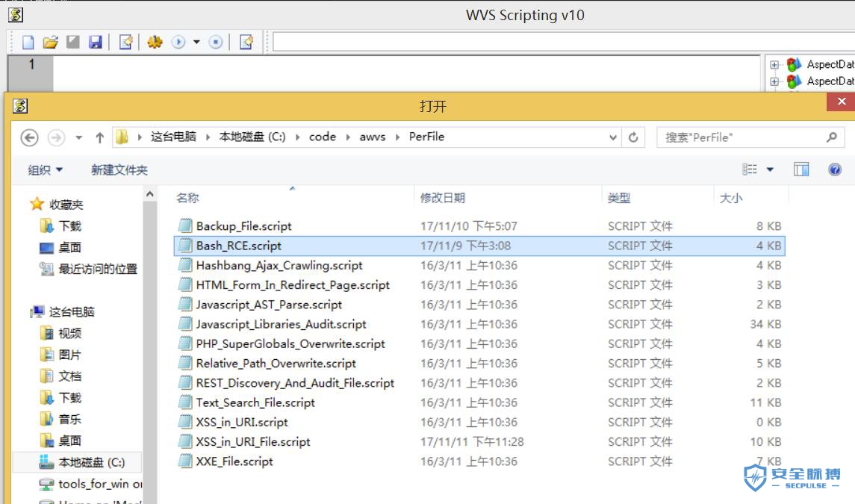Open the 组织 menu
The width and height of the screenshot is (855, 504).
tap(45, 170)
